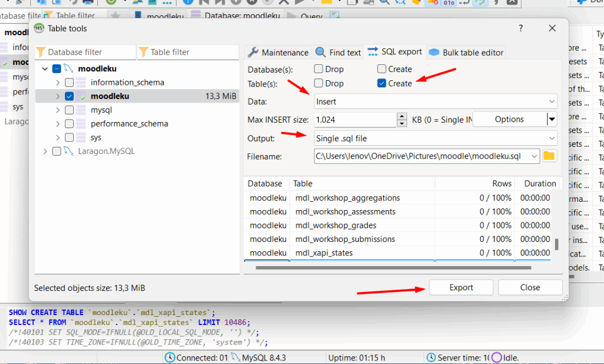
Task: Uncheck the Create checkbox for Table(s)
Action: coord(381,83)
